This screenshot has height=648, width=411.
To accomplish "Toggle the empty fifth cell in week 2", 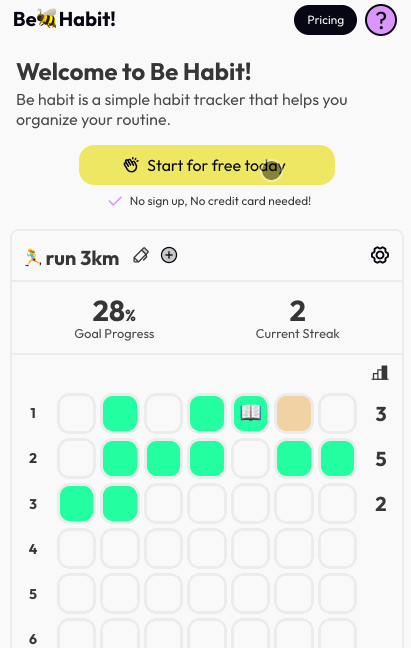I will click(x=250, y=458).
